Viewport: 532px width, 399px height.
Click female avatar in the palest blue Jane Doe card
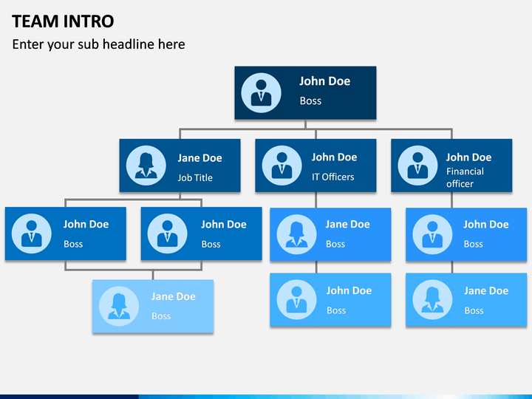click(119, 306)
